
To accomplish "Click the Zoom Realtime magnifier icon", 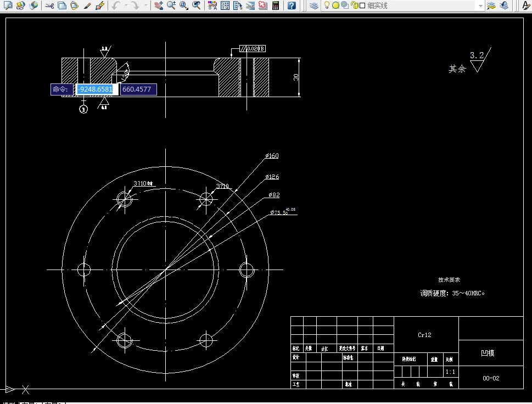I will click(x=171, y=5).
